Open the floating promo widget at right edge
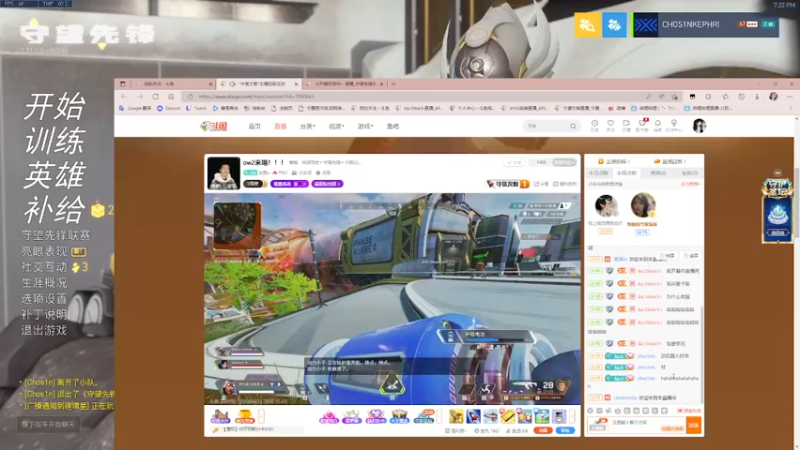Screen dimensions: 800x450 pyautogui.click(x=777, y=210)
